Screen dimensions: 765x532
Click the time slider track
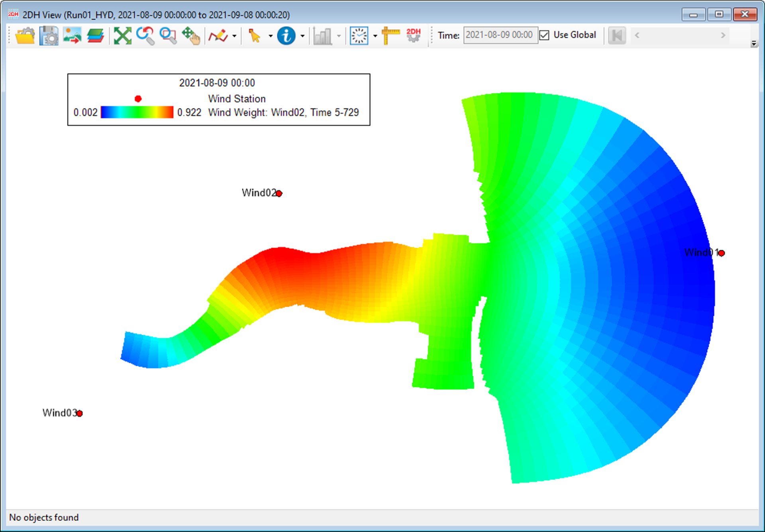tap(679, 35)
